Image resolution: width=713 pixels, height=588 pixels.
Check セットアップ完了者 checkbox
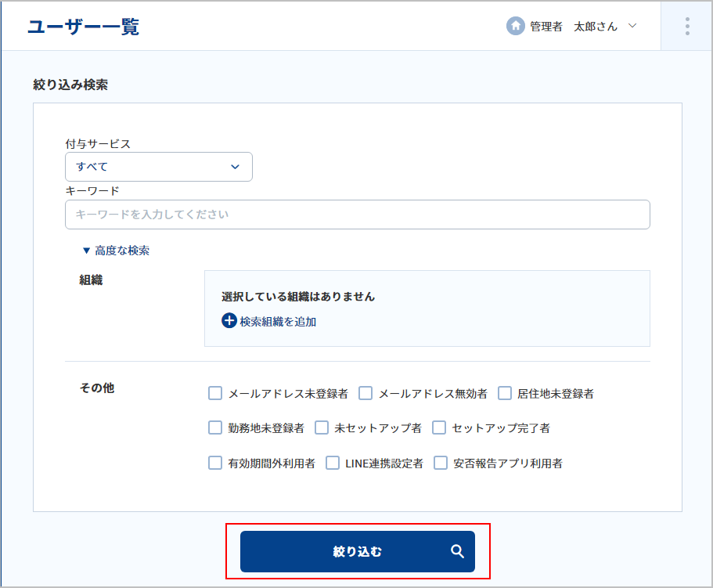(439, 427)
